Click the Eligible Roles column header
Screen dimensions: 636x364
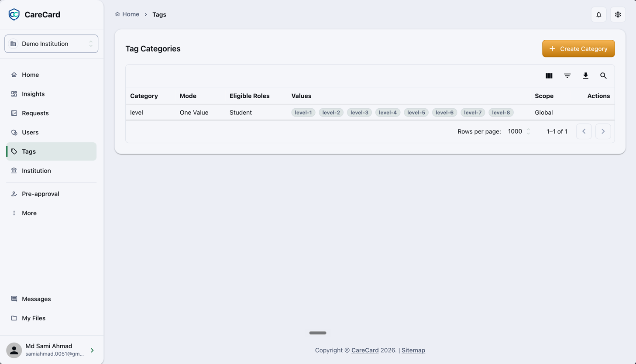coord(250,96)
